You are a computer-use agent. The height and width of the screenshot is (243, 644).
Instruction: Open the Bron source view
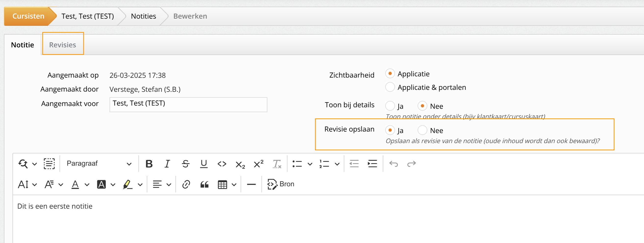coord(281,184)
